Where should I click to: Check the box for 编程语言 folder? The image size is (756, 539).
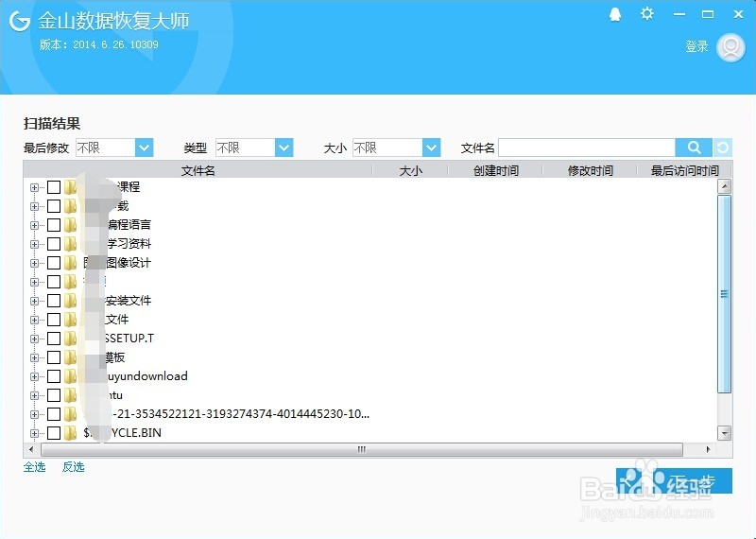pyautogui.click(x=54, y=225)
